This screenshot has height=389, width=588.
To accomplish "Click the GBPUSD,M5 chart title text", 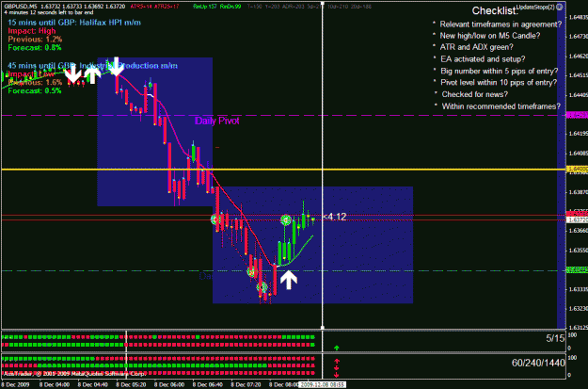I will point(21,7).
